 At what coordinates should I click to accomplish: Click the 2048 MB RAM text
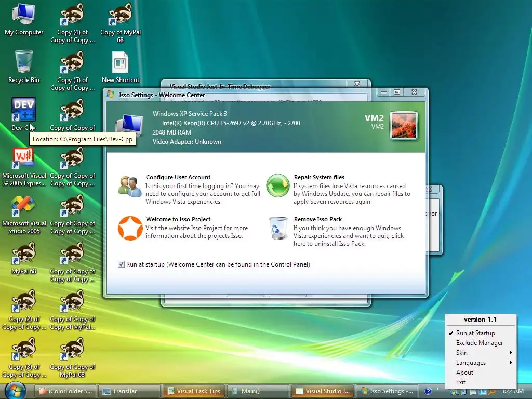(171, 132)
